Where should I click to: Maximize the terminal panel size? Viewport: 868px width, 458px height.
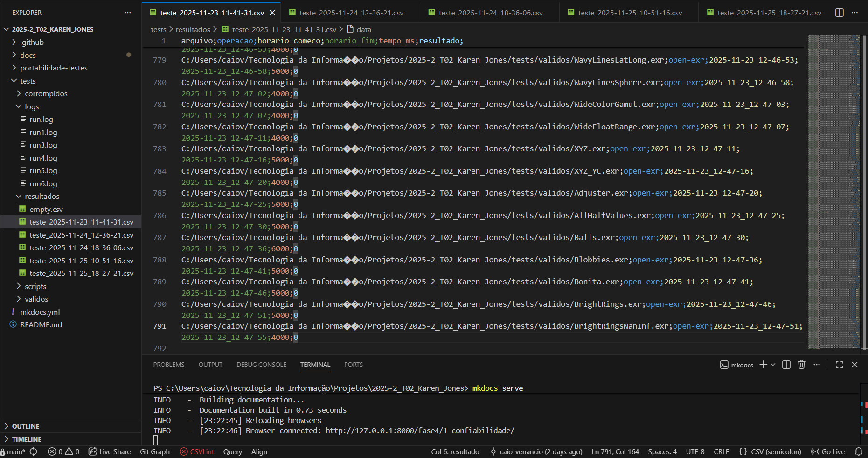(839, 365)
